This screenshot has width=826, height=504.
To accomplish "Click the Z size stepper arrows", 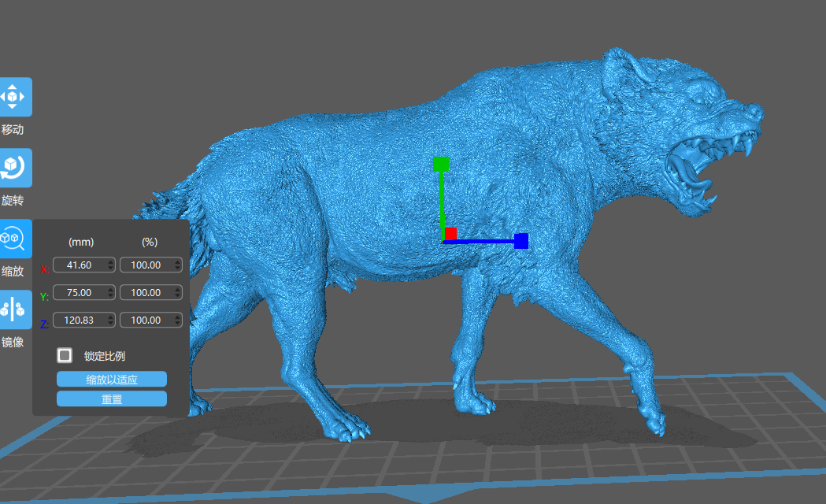I will pyautogui.click(x=110, y=321).
